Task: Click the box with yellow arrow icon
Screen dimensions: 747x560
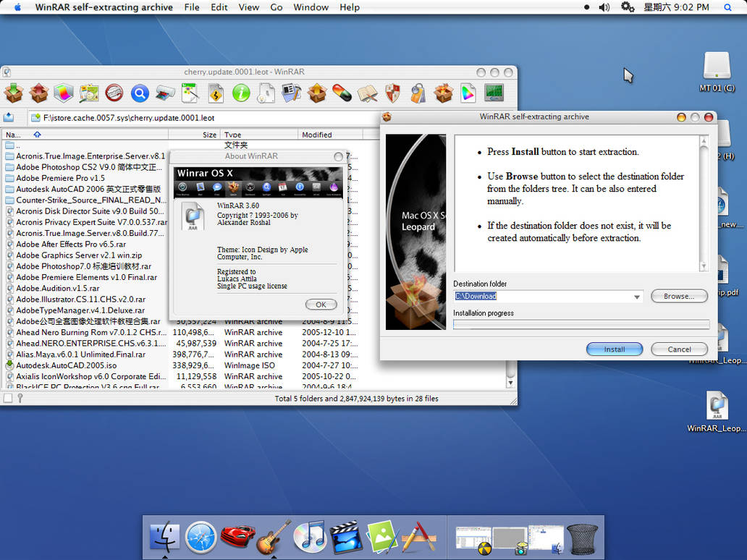Action: 317,93
